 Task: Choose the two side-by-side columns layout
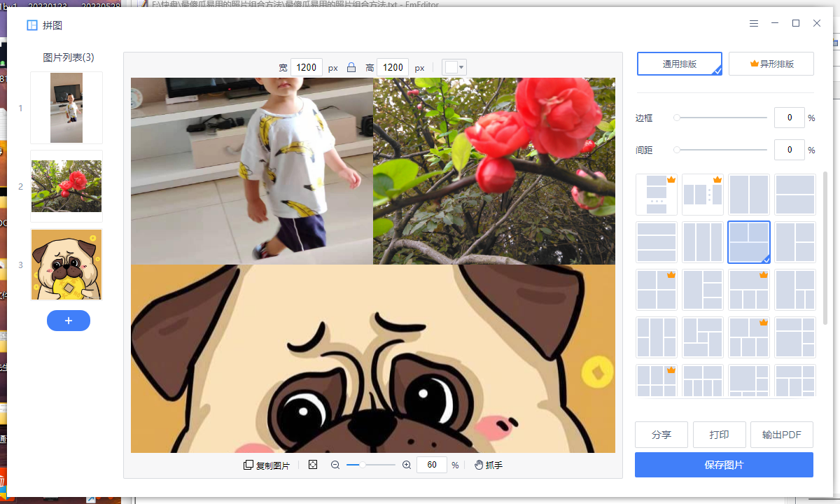tap(749, 195)
